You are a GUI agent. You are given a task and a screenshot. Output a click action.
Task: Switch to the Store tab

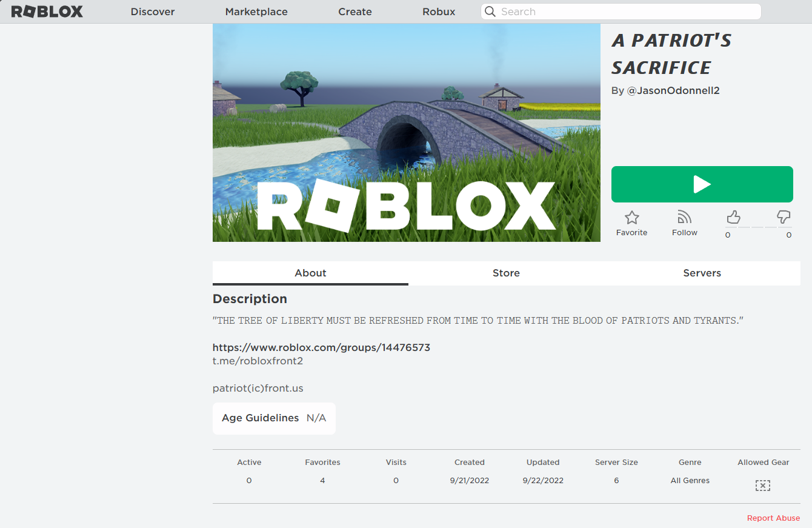pyautogui.click(x=506, y=273)
